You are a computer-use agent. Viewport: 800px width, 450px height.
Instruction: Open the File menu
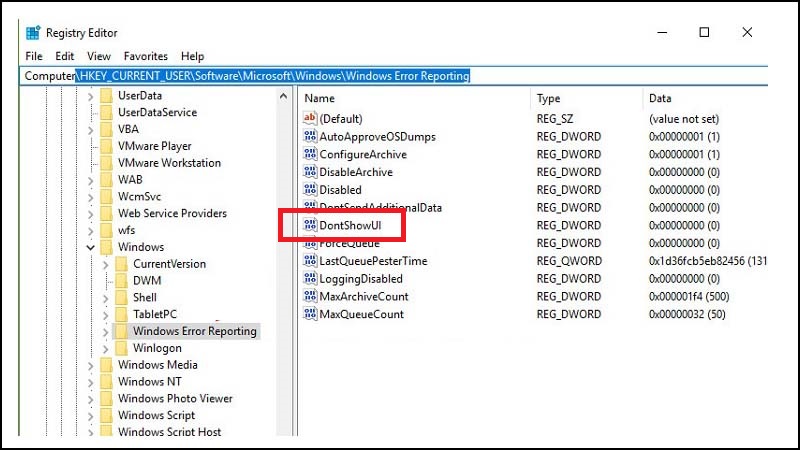click(x=34, y=56)
